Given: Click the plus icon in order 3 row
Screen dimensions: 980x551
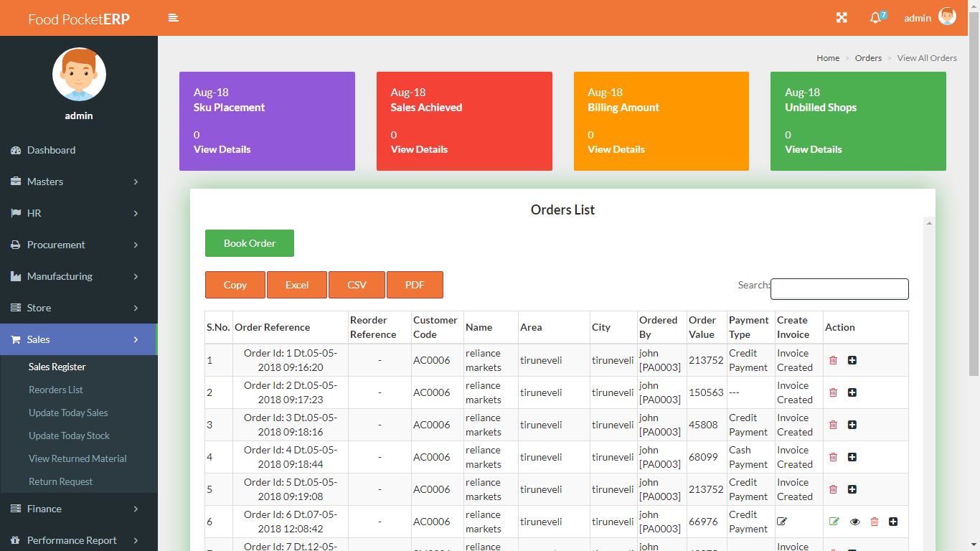Looking at the screenshot, I should [x=852, y=425].
